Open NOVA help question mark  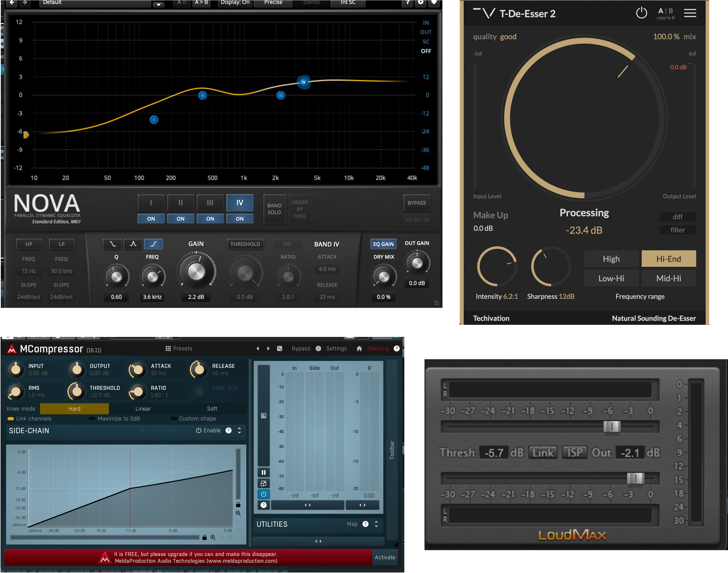coord(408,2)
